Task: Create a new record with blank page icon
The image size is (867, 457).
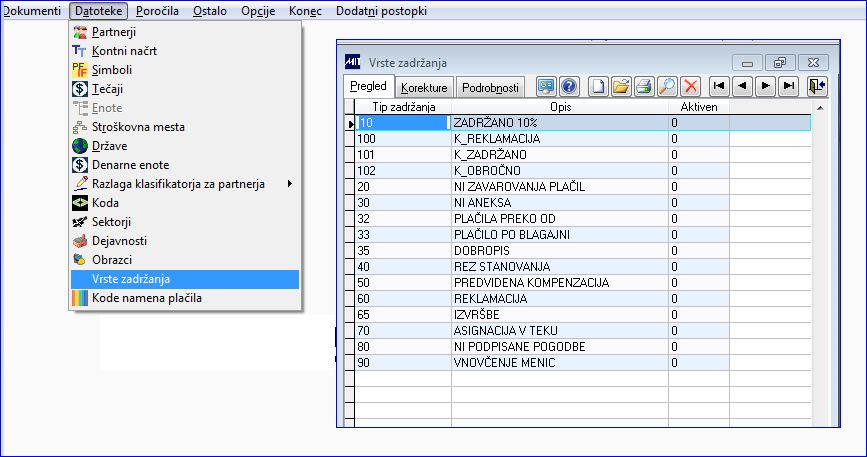Action: [x=598, y=86]
